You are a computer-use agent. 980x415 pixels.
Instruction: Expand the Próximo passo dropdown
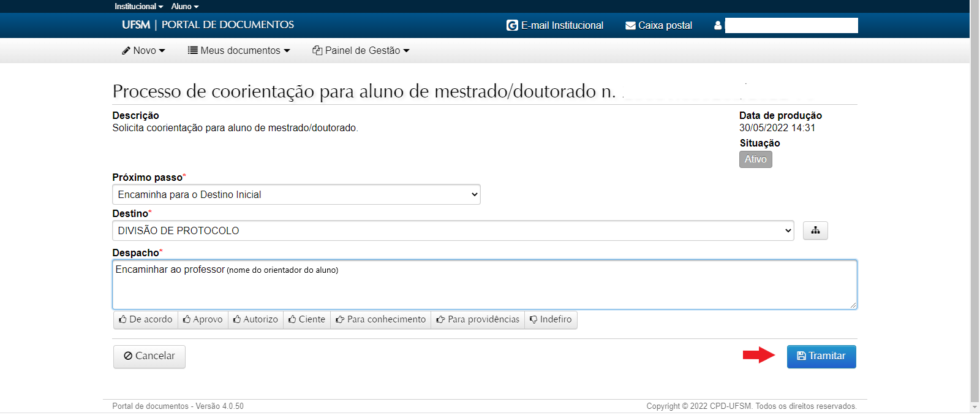296,195
